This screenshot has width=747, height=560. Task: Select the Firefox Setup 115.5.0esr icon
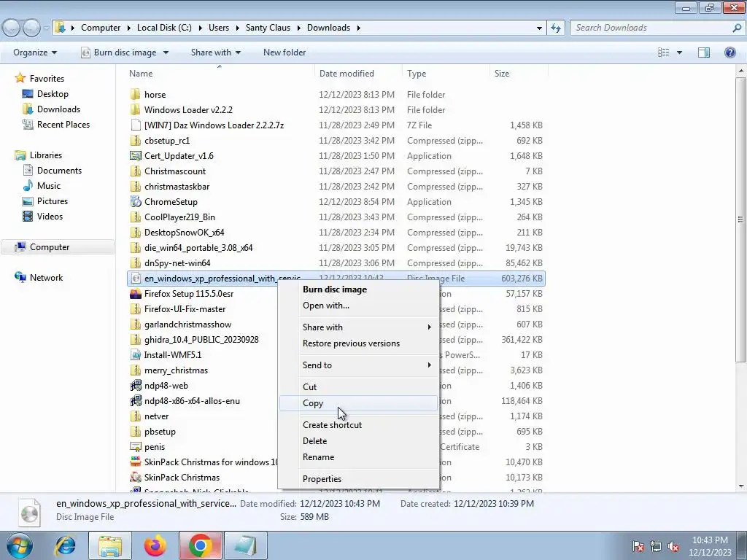(135, 293)
